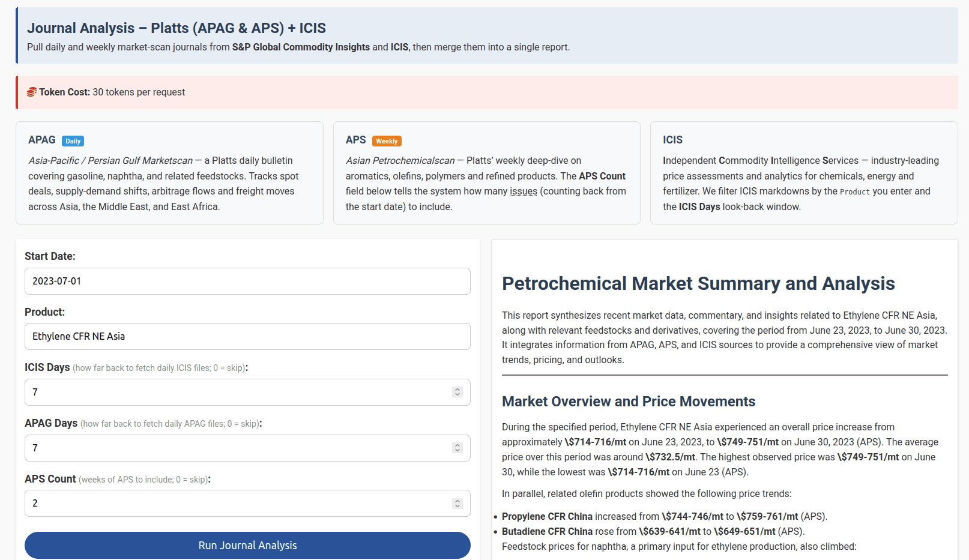
Task: Increment APAG Days using the spinner up arrow
Action: click(457, 445)
